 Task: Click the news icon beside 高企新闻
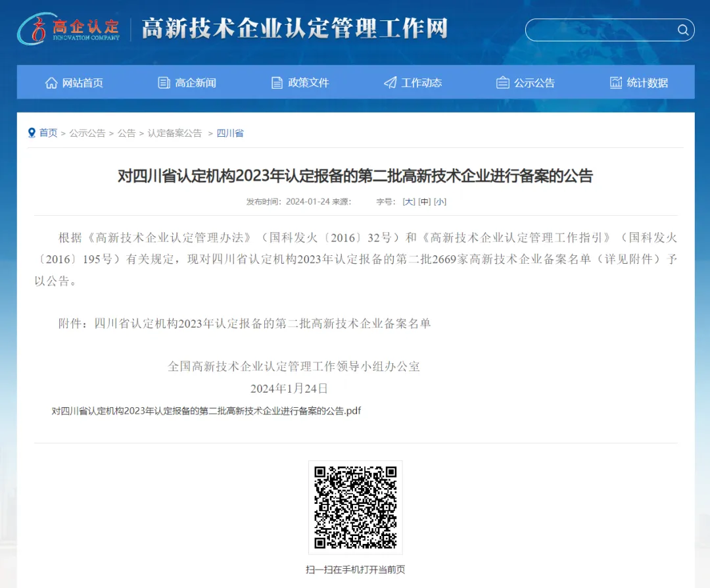point(164,83)
